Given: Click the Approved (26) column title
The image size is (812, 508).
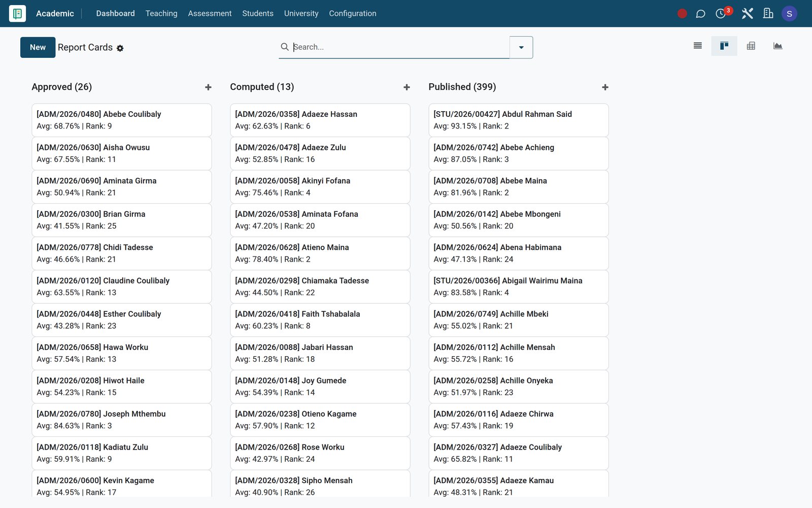Looking at the screenshot, I should click(62, 87).
